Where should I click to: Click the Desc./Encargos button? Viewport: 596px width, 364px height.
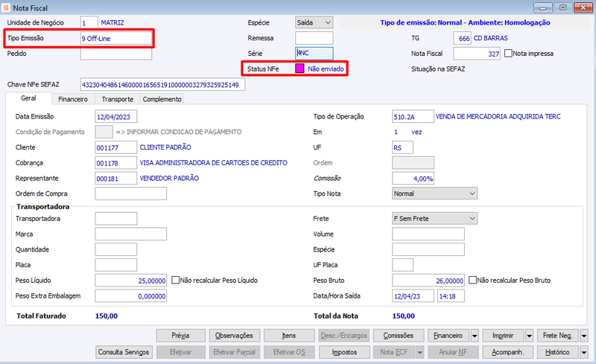pyautogui.click(x=343, y=336)
